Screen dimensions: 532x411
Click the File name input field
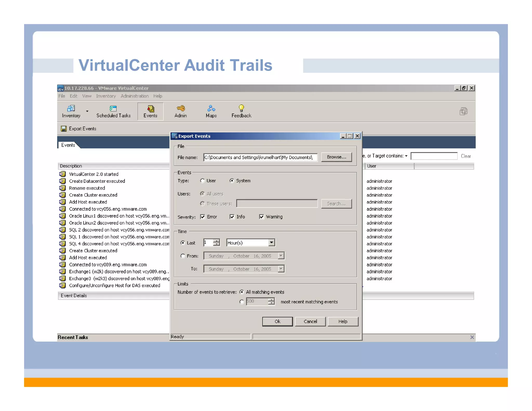click(x=260, y=157)
